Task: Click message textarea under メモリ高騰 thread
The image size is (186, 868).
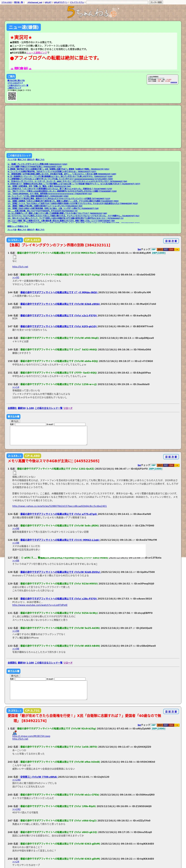Action: [49, 690]
